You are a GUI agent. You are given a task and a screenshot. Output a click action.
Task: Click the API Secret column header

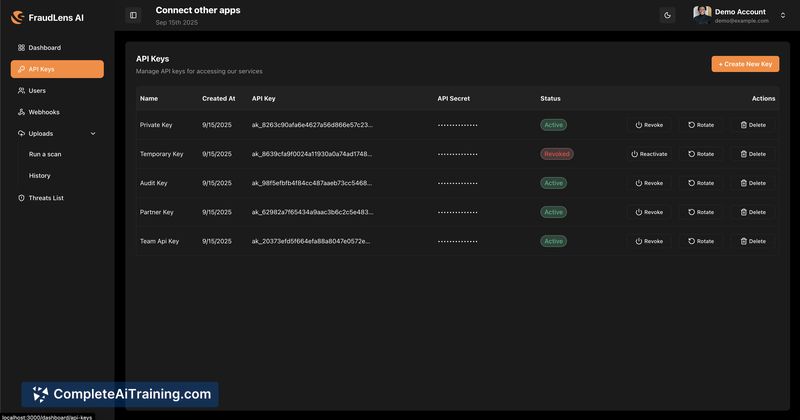454,98
